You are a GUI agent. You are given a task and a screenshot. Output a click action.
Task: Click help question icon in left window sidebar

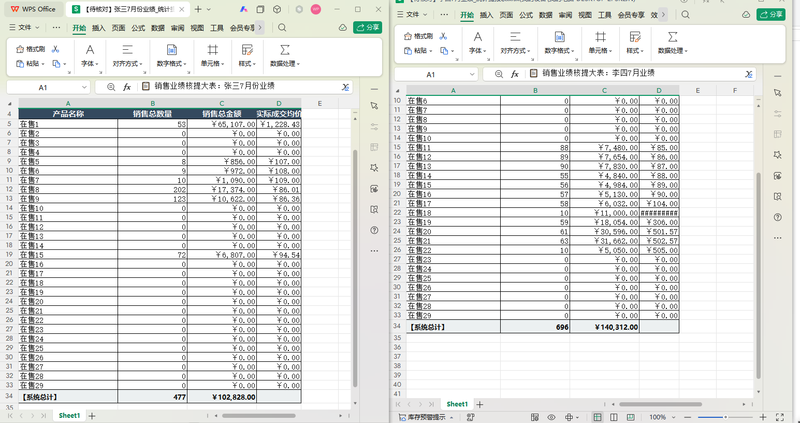point(374,230)
